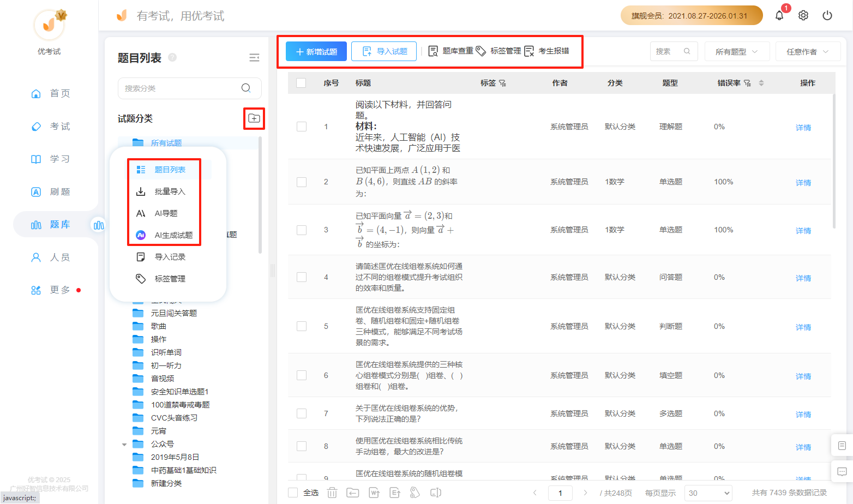Go to 考试 in sidebar
Screen dimensions: 853x504
50,126
